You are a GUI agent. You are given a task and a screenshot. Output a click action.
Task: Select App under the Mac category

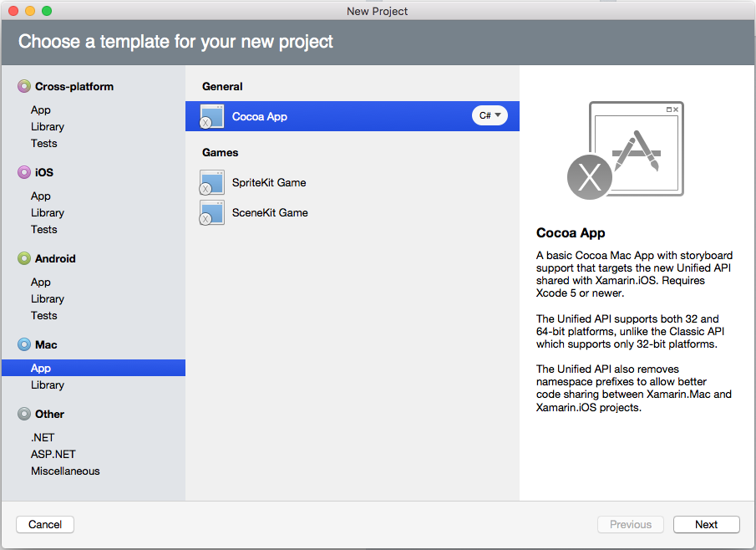40,368
